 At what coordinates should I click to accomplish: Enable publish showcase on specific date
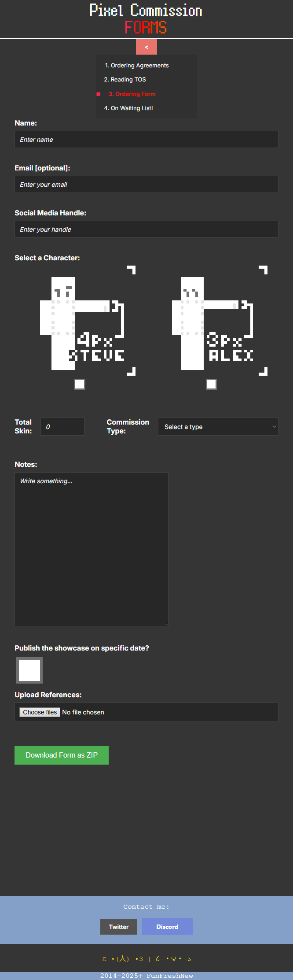click(x=29, y=670)
